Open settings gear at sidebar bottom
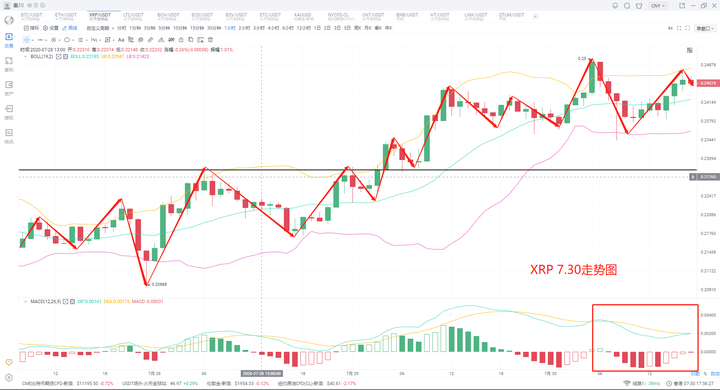Screen dimensions: 720x390 tap(9, 378)
